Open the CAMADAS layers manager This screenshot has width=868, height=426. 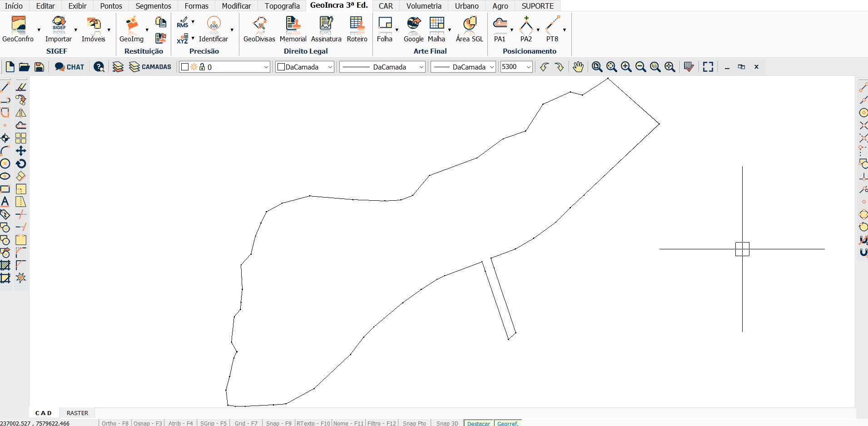click(150, 67)
